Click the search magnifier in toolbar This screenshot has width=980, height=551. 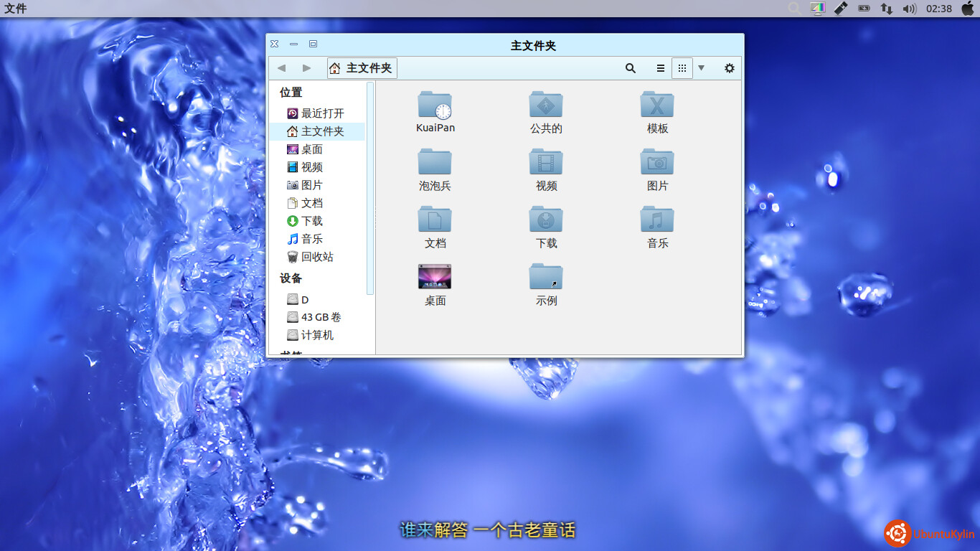coord(630,68)
